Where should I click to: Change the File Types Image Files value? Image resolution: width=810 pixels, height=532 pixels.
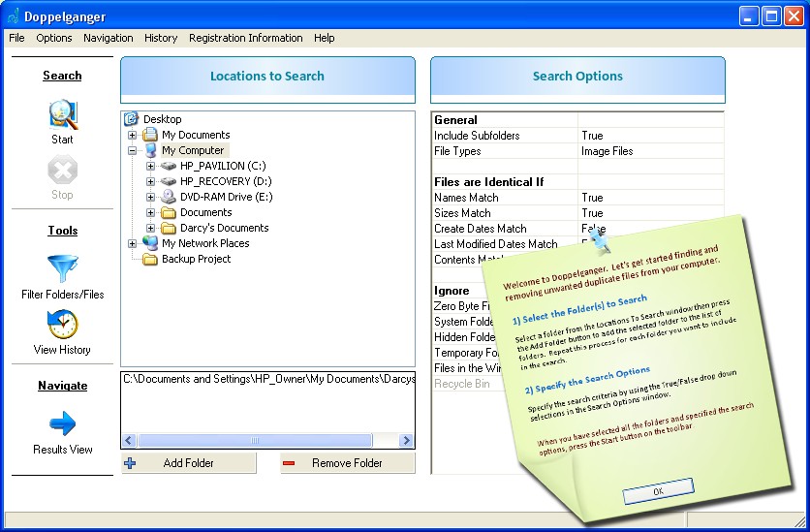coord(650,151)
